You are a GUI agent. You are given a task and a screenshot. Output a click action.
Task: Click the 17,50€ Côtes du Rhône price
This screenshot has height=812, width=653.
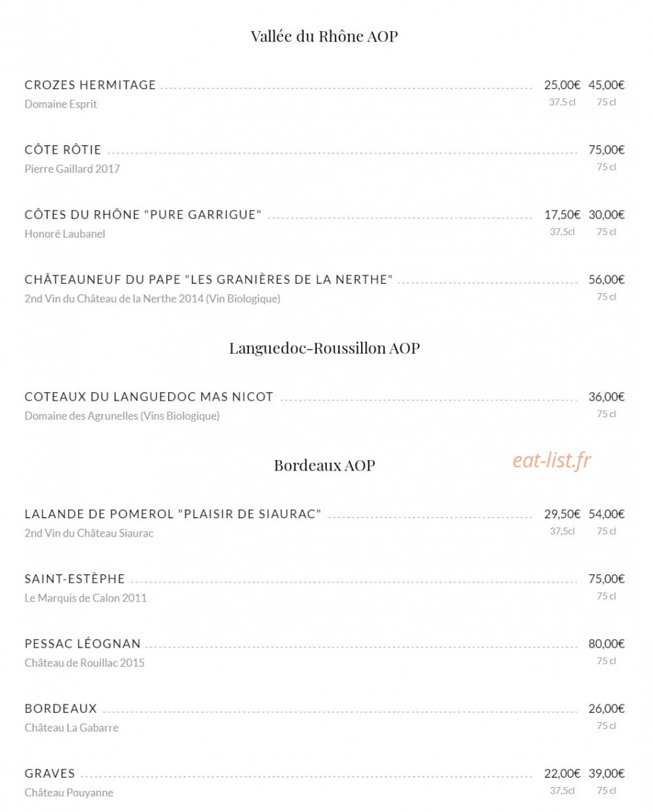[562, 215]
